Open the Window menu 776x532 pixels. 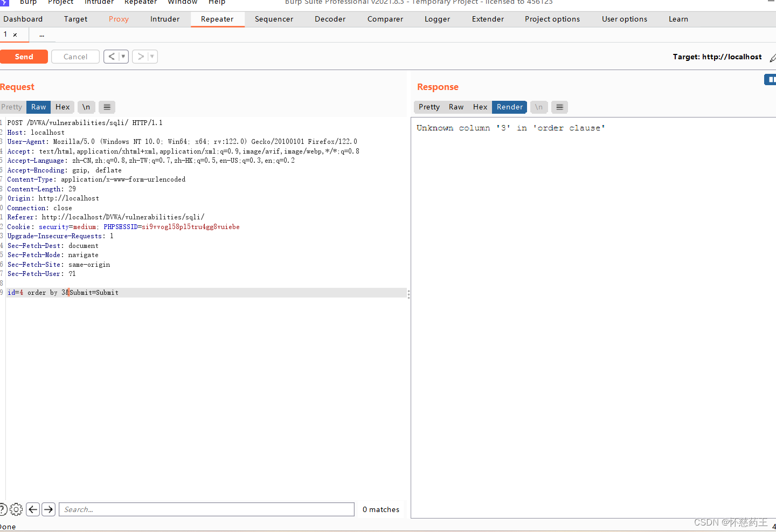(x=182, y=2)
